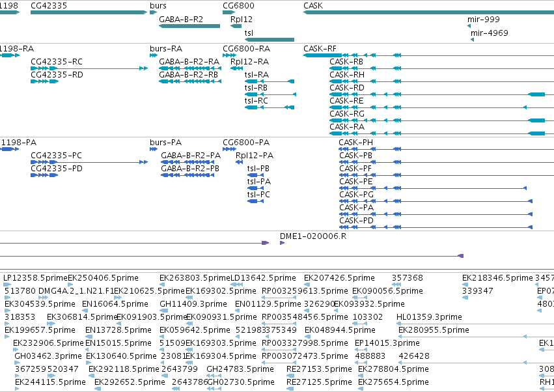Click protein tsl-PB

258,169
